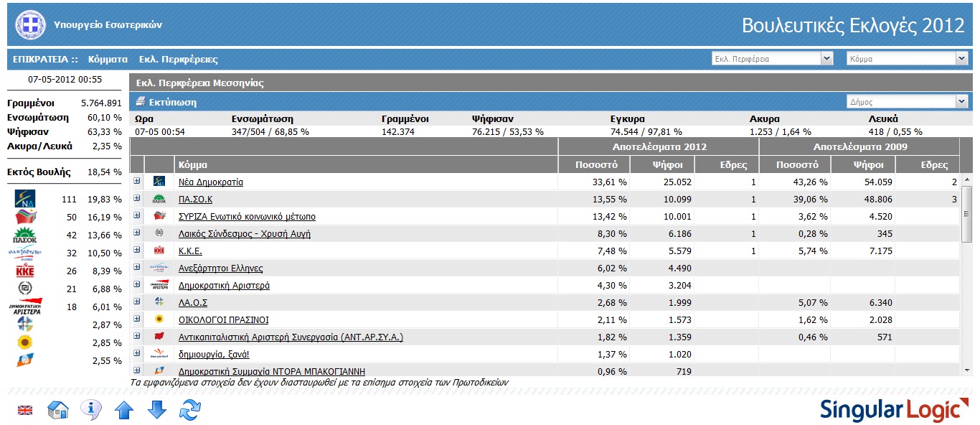Click the English language flag icon
This screenshot has width=980, height=425.
pos(25,410)
